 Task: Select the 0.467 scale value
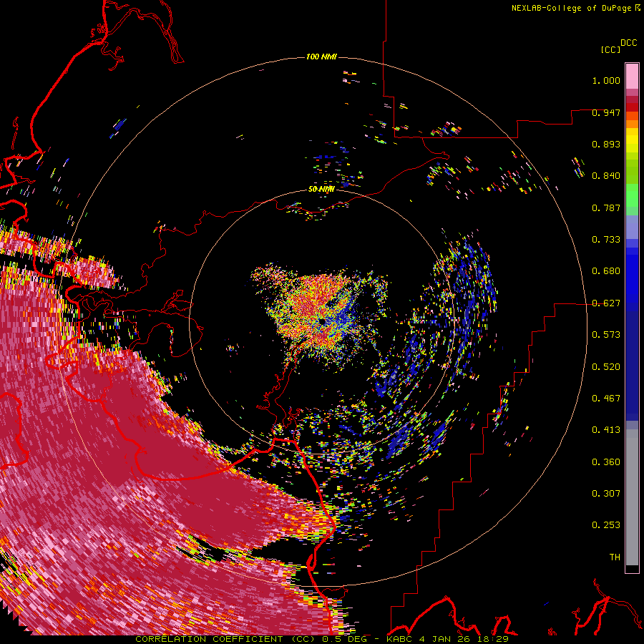(x=606, y=399)
